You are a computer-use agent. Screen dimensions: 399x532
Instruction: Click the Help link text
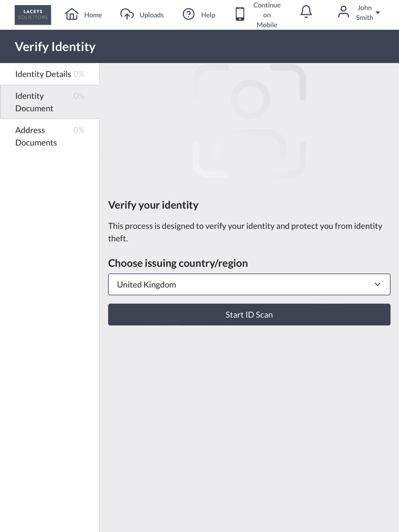208,15
